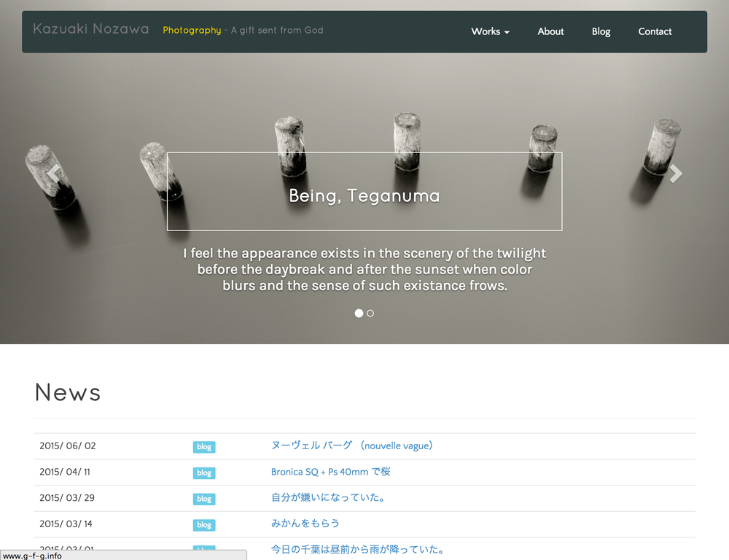The width and height of the screenshot is (729, 560).
Task: Open the Contact page
Action: 655,31
